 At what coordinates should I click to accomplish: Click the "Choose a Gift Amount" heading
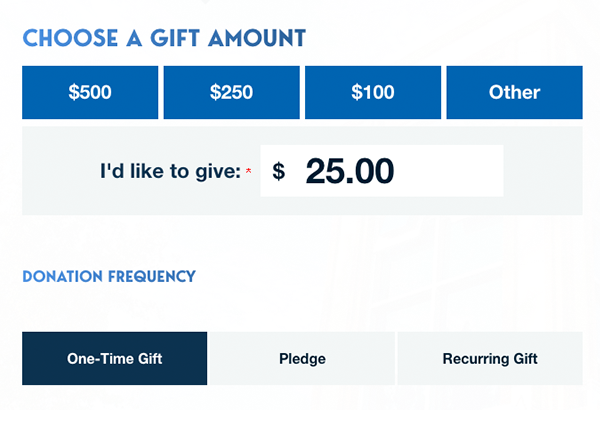[164, 39]
